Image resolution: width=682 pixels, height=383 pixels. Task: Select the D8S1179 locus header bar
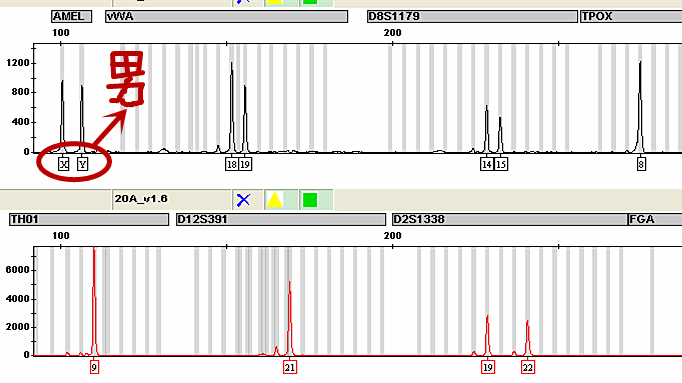click(472, 17)
